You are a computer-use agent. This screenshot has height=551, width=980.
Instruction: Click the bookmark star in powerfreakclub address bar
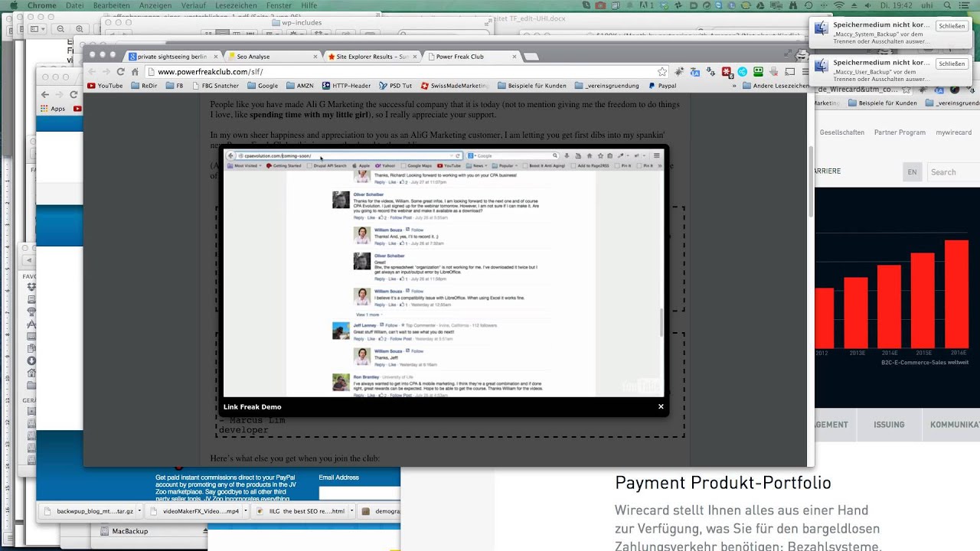[x=662, y=72]
